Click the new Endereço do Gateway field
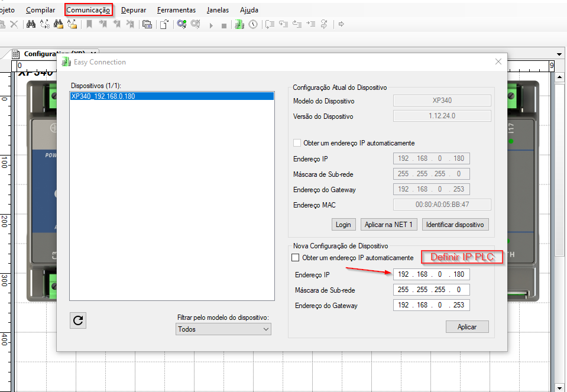The height and width of the screenshot is (392, 567). click(431, 305)
